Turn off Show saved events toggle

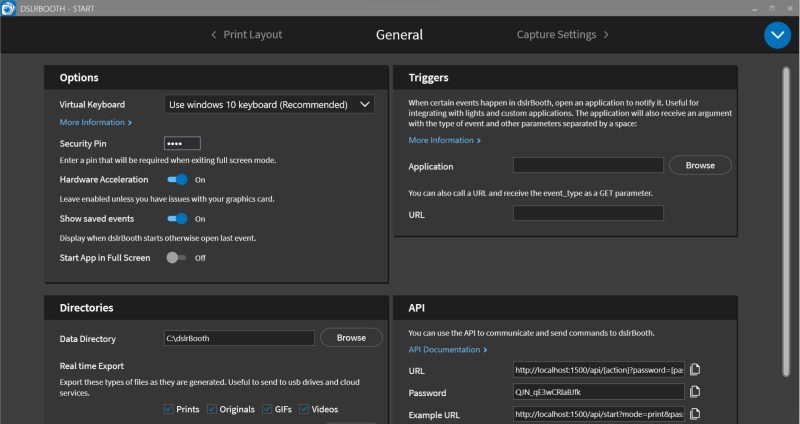(177, 219)
